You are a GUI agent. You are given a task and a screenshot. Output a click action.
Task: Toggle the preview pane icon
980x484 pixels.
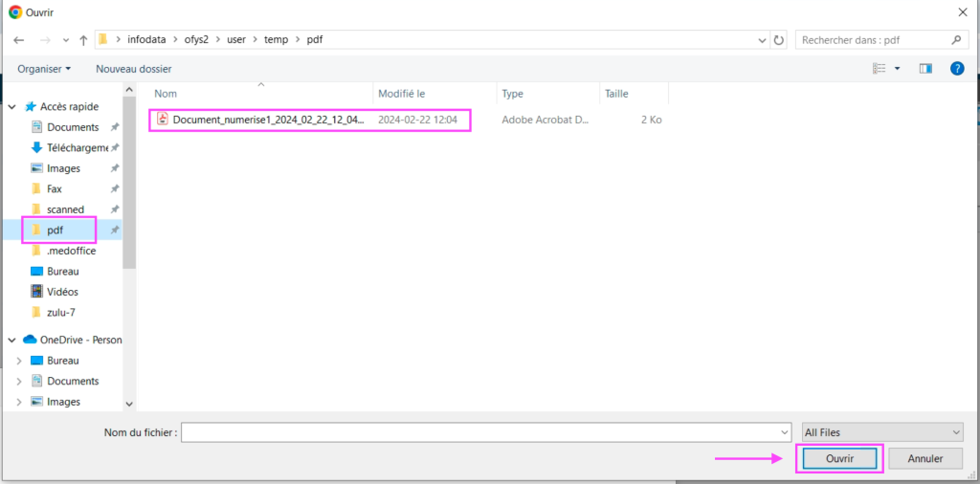[x=925, y=68]
